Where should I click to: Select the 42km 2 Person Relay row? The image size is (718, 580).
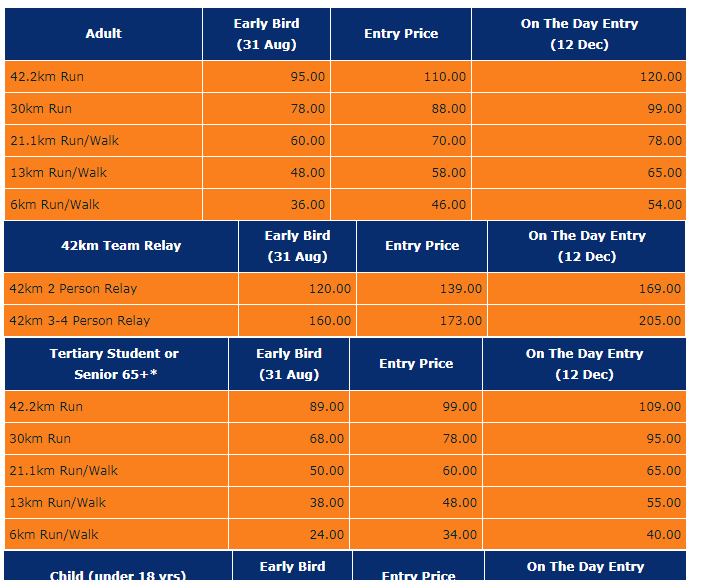[x=344, y=288]
